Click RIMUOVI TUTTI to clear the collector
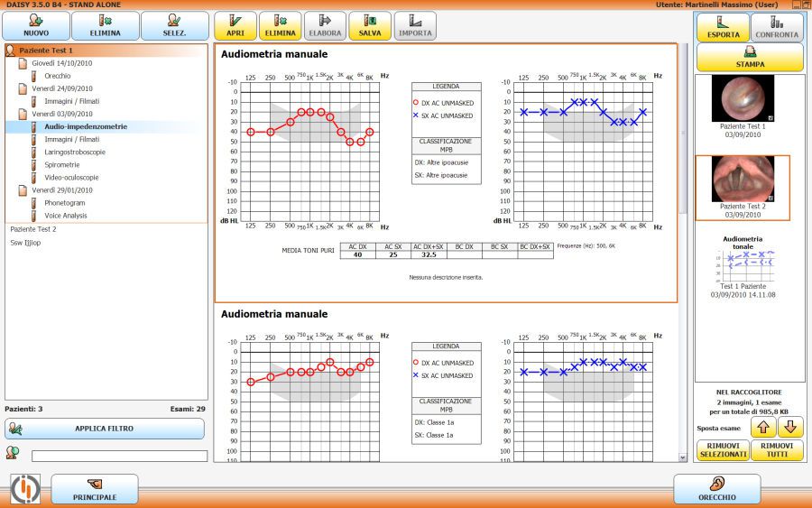Image resolution: width=812 pixels, height=508 pixels. pyautogui.click(x=777, y=450)
